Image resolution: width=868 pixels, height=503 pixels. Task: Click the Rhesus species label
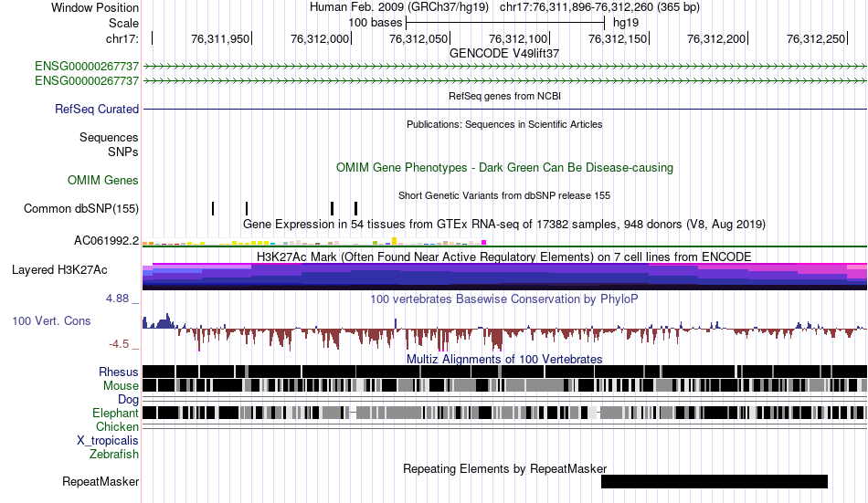click(119, 372)
